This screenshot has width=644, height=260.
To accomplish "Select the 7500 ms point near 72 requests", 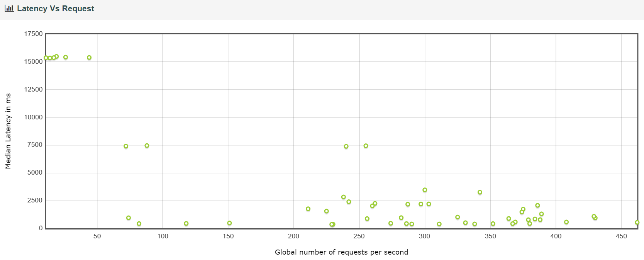I will pyautogui.click(x=126, y=146).
